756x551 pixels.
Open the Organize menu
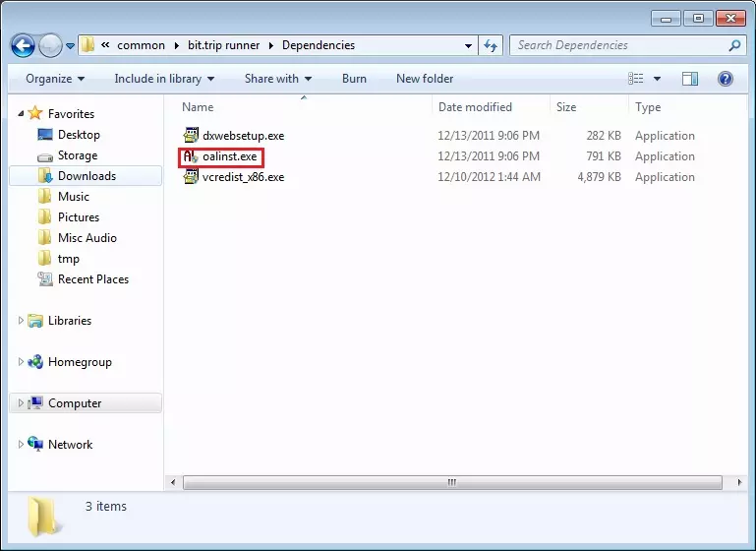coord(55,79)
